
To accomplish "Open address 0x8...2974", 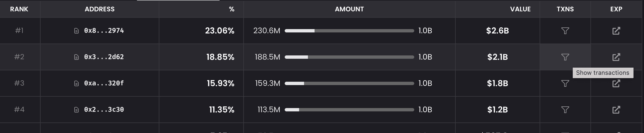I will 104,30.
